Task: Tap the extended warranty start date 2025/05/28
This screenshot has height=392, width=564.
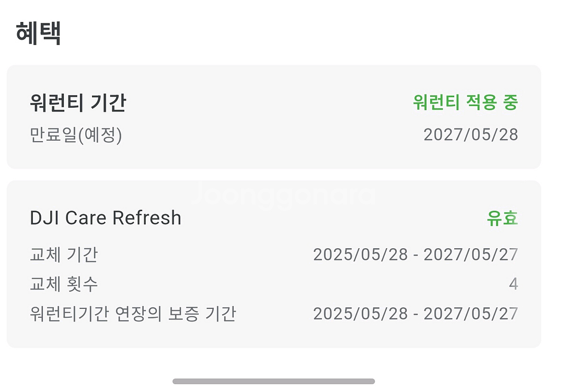Action: tap(360, 314)
